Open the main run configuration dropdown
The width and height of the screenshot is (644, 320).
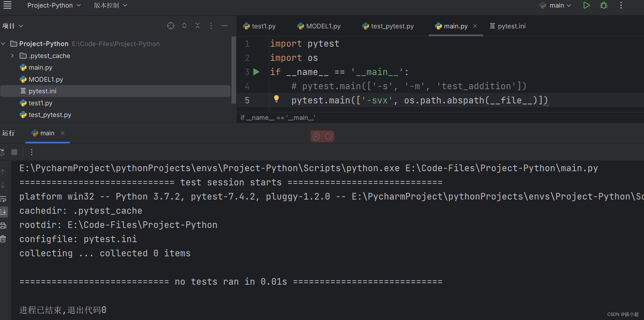(x=555, y=5)
